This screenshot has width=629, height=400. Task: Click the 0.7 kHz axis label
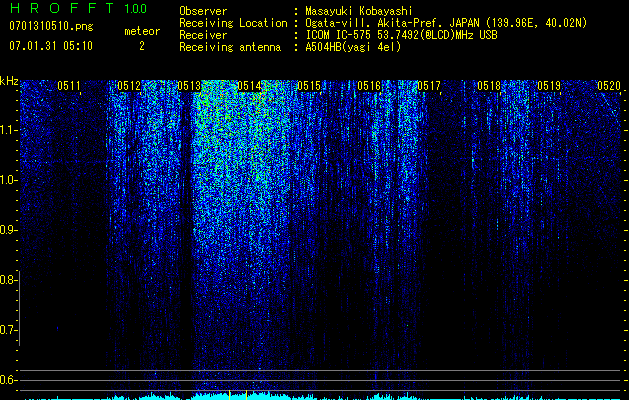point(8,330)
